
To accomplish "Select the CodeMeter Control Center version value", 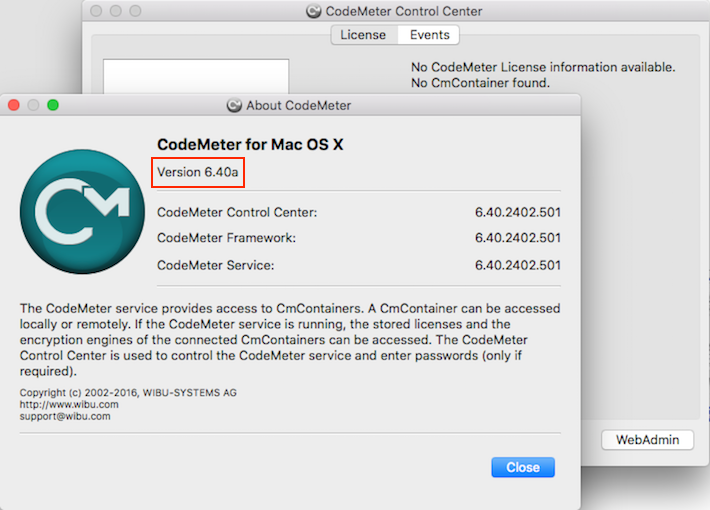I will tap(518, 212).
